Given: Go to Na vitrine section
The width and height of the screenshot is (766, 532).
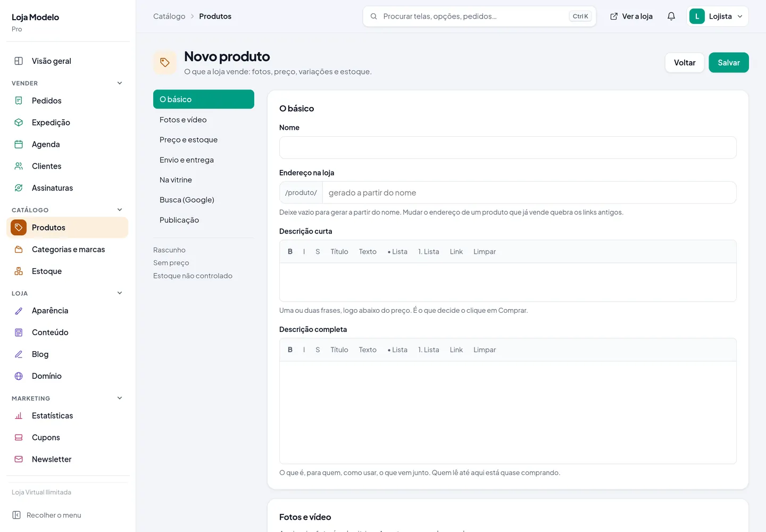Looking at the screenshot, I should pos(204,180).
